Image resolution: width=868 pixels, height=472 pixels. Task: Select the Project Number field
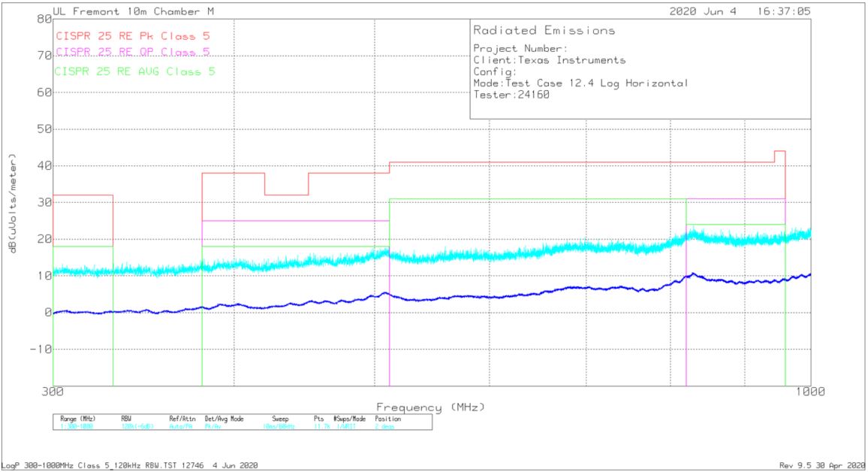click(x=514, y=49)
